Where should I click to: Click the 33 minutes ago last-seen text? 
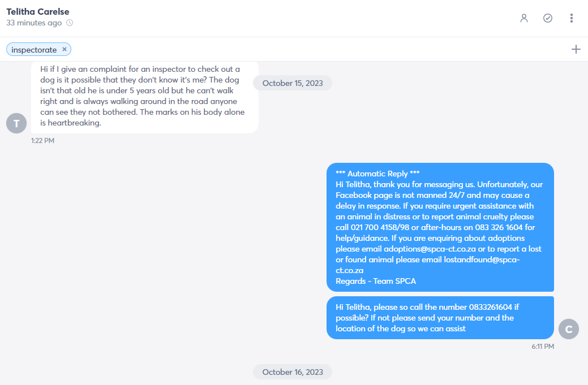coord(34,23)
